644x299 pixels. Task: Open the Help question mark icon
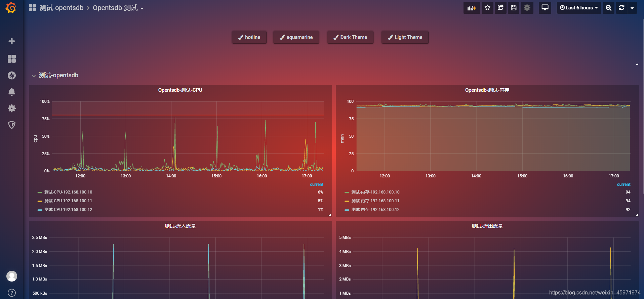tap(12, 293)
